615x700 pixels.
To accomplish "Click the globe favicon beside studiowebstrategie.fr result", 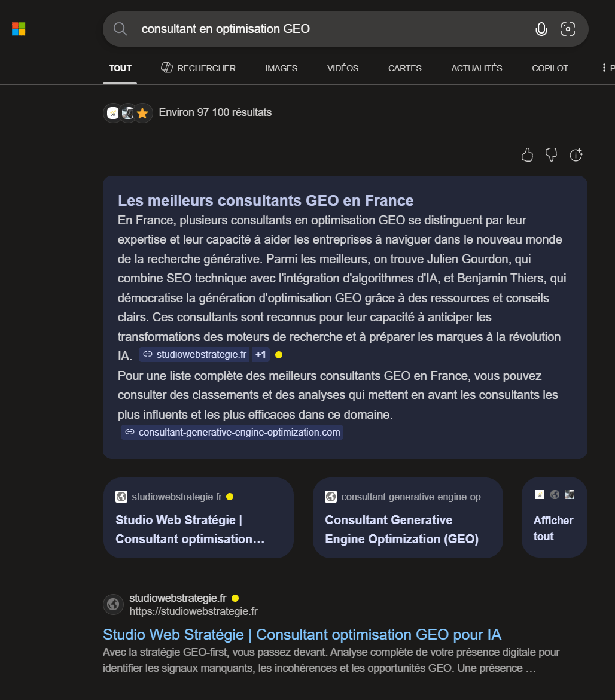I will point(113,604).
